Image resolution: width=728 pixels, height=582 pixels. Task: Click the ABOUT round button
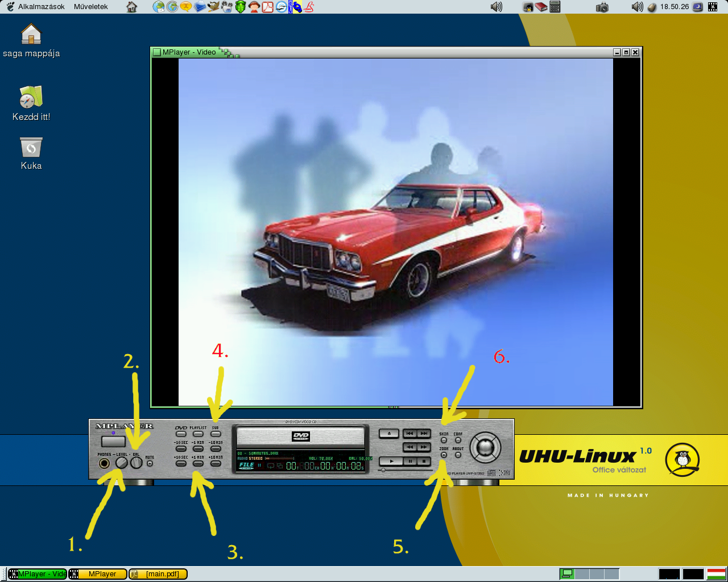pyautogui.click(x=458, y=455)
